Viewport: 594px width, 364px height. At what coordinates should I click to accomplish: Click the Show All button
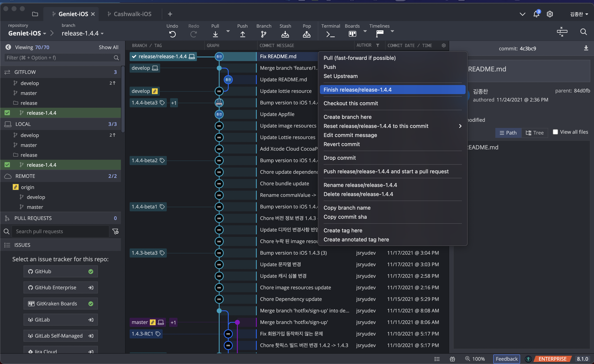[108, 47]
